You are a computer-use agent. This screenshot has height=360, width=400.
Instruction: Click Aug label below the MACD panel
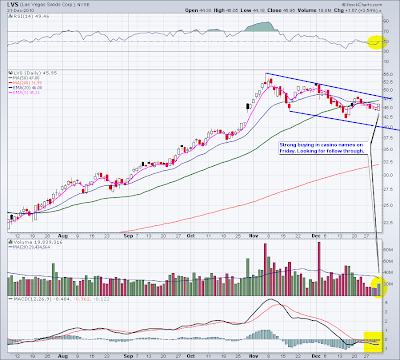pyautogui.click(x=63, y=356)
